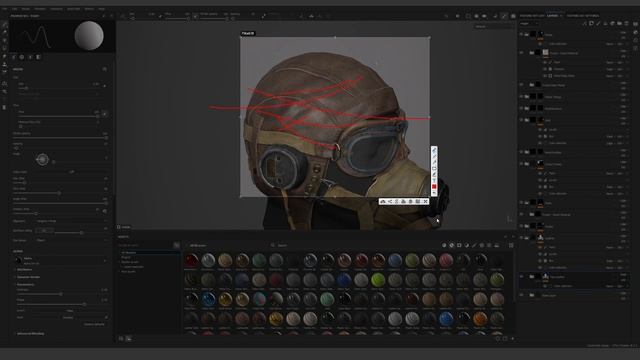Expand the Dynamic Stroke section
Viewport: 640px width, 360px height.
[28, 277]
